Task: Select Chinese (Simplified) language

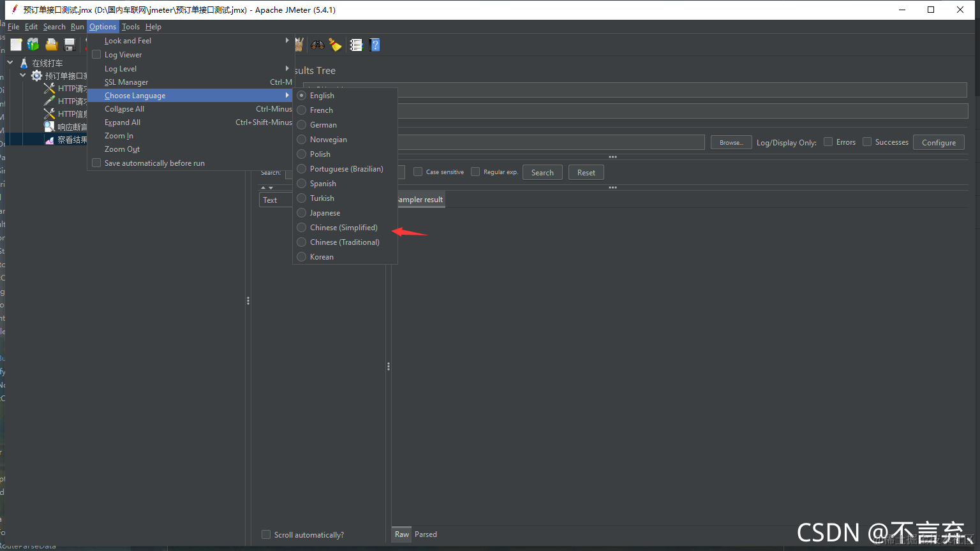Action: tap(345, 228)
